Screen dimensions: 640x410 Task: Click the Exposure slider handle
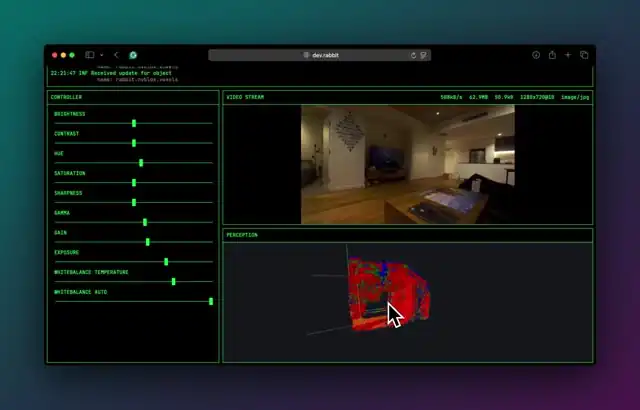166,262
